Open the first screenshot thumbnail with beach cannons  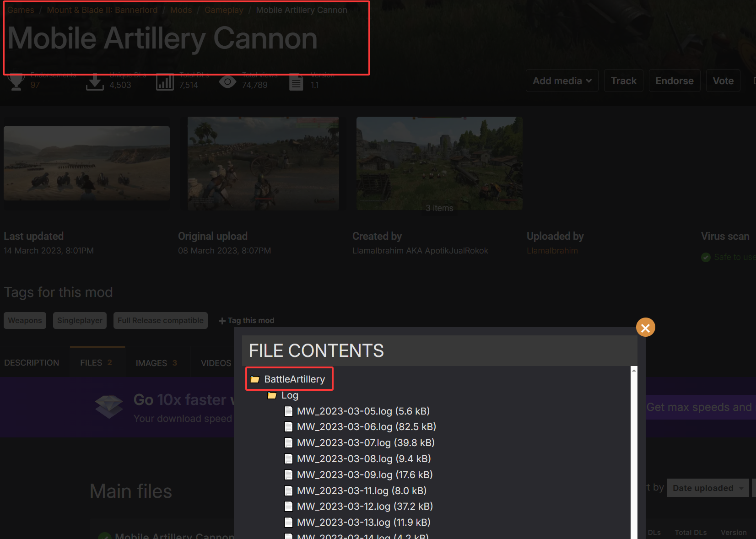tap(86, 163)
